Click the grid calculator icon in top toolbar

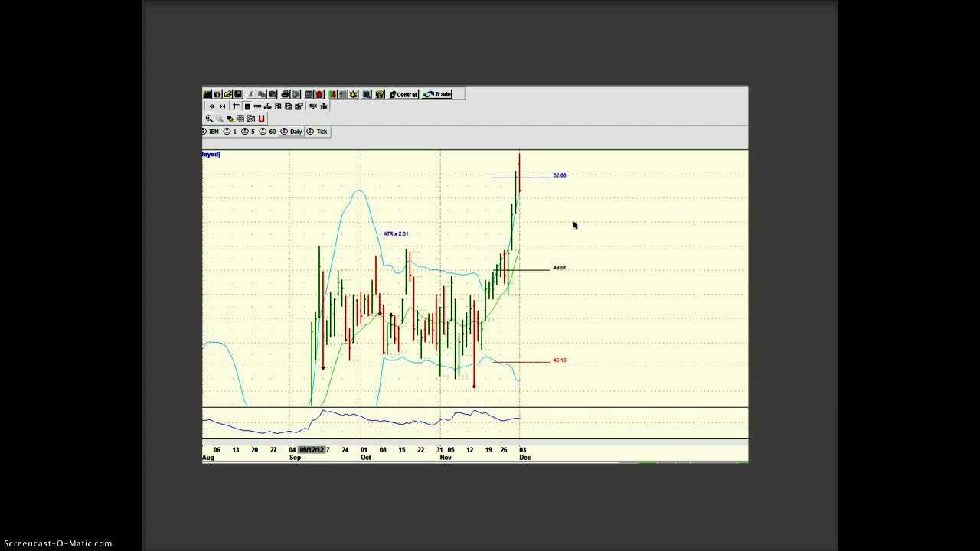pos(309,94)
